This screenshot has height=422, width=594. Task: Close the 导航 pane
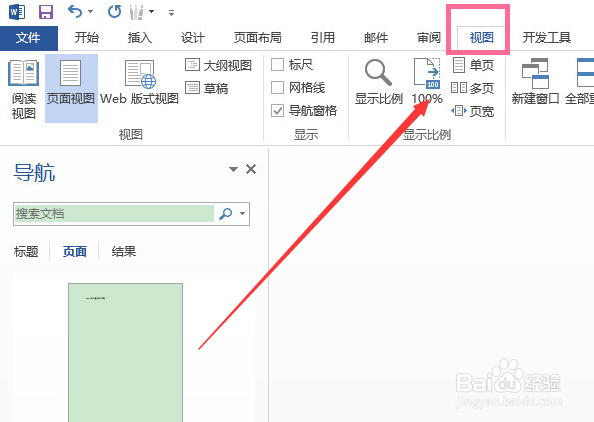(251, 169)
